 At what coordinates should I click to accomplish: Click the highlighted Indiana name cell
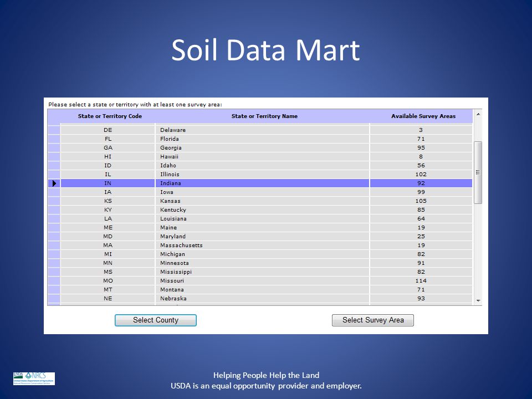coord(263,183)
